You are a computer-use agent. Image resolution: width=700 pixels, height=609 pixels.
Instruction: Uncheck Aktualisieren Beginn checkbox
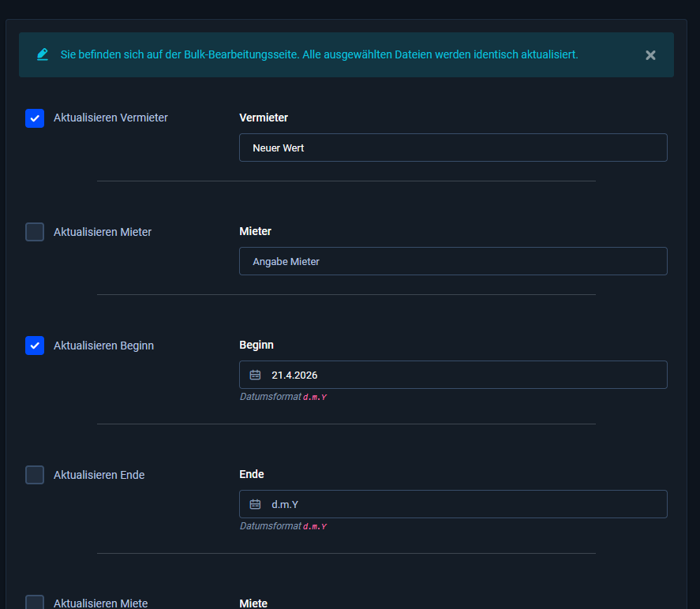pyautogui.click(x=35, y=346)
